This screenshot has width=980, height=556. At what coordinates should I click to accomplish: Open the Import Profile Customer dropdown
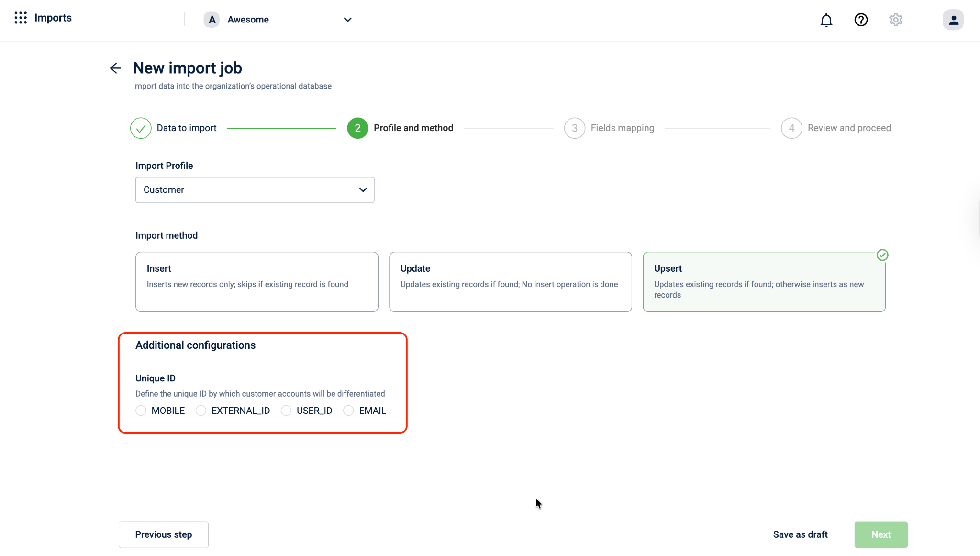pos(255,190)
